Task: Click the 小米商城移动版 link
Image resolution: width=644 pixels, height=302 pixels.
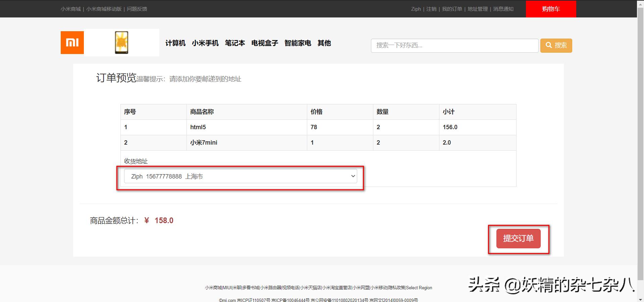Action: [x=104, y=9]
